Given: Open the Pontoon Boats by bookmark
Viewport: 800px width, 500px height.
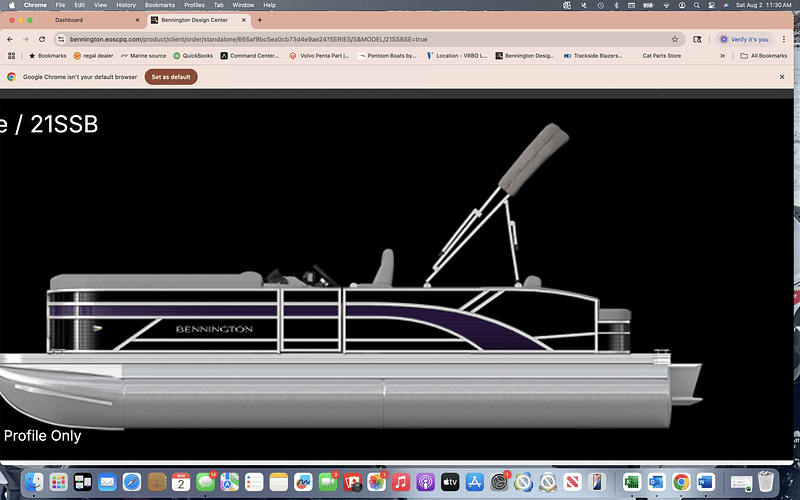Looking at the screenshot, I should tap(387, 56).
